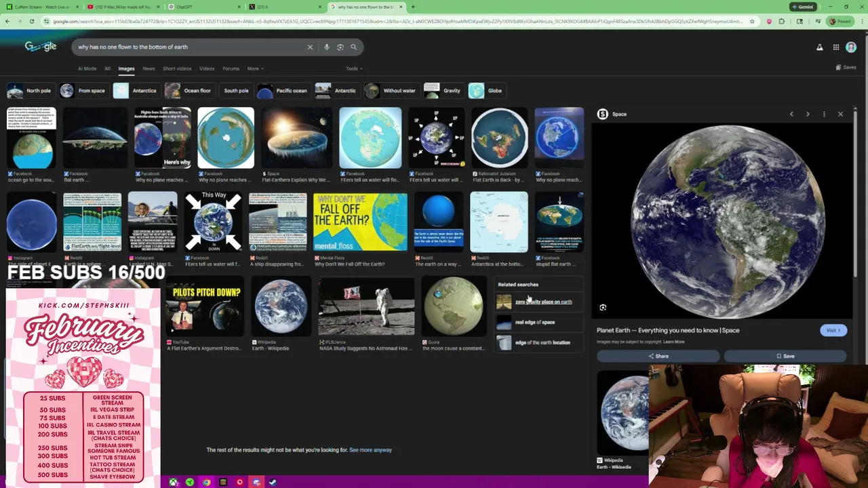
Task: Open a new browser tab with plus icon
Action: point(413,7)
